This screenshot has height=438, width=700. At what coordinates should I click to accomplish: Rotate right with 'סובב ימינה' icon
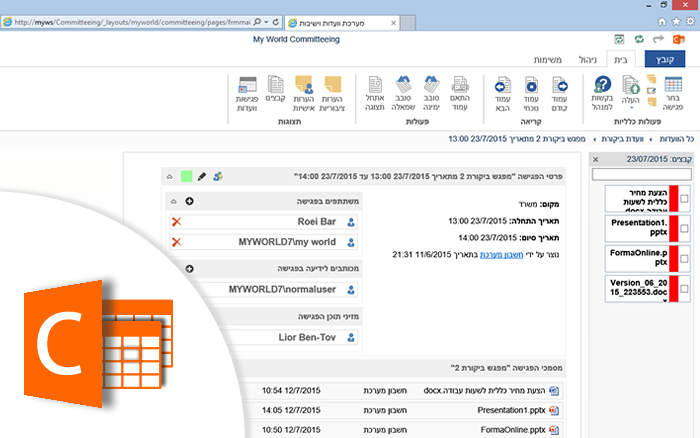[x=431, y=84]
